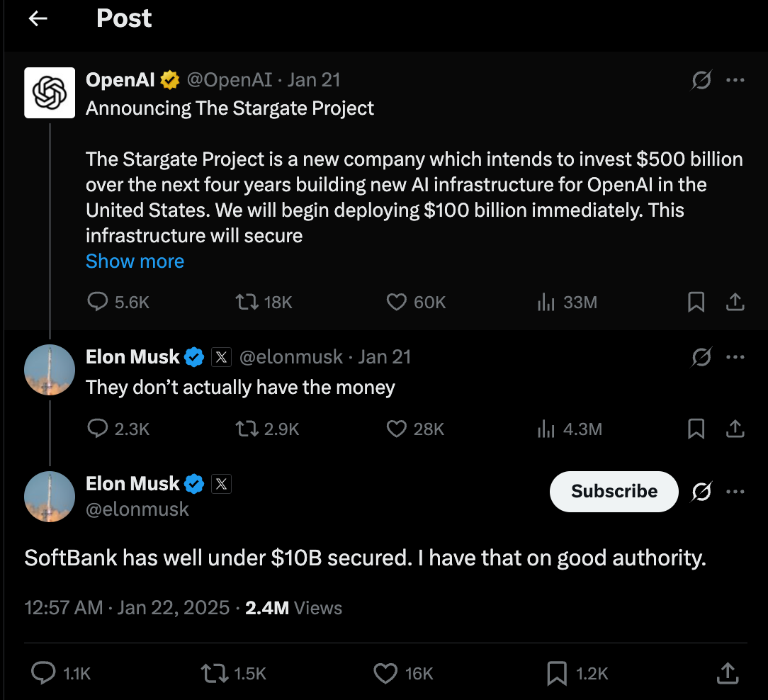Open the @elonmusk handle under the main post's name
Viewport: 768px width, 700px height.
[137, 509]
